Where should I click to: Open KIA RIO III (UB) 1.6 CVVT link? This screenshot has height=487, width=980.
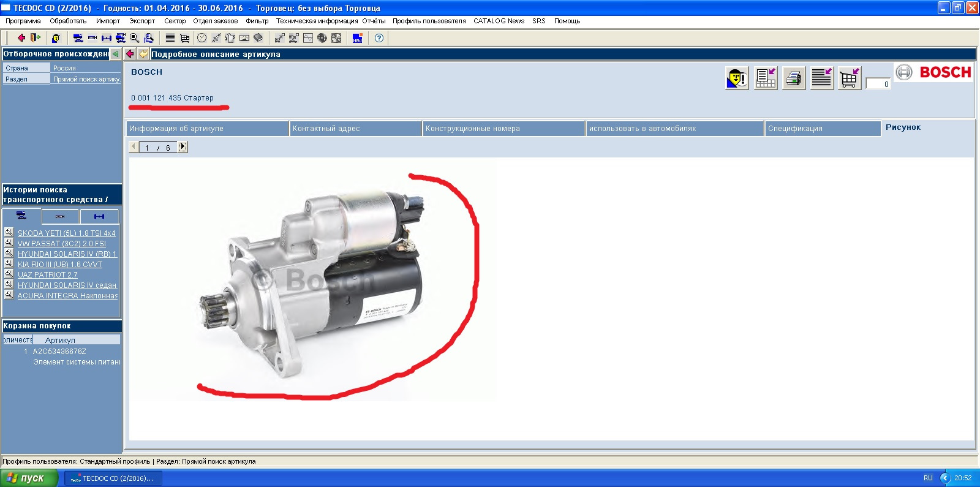tap(60, 265)
